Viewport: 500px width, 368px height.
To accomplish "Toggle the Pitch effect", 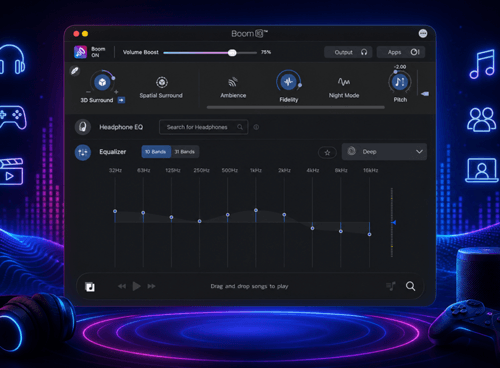I will click(x=400, y=82).
